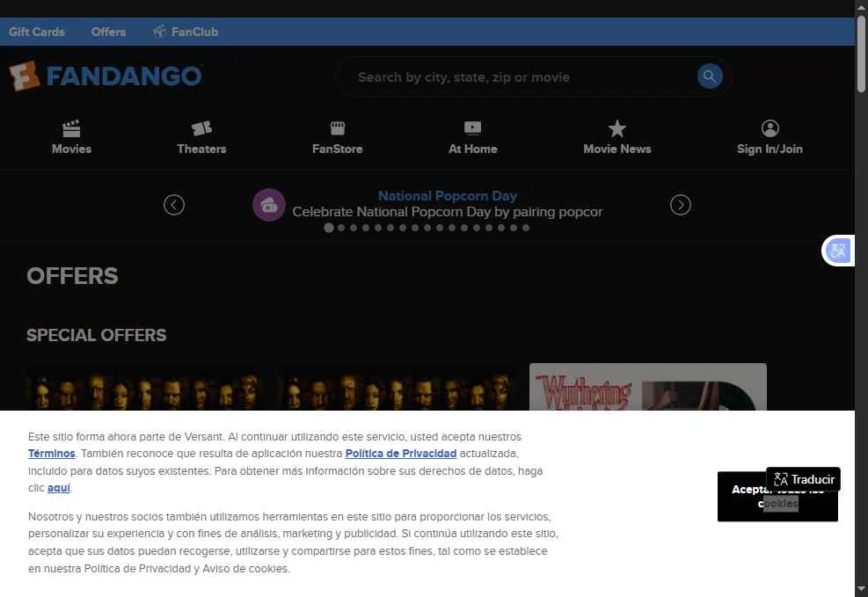Click the page vertical scrollbar thumb
868x597 pixels.
point(861,54)
